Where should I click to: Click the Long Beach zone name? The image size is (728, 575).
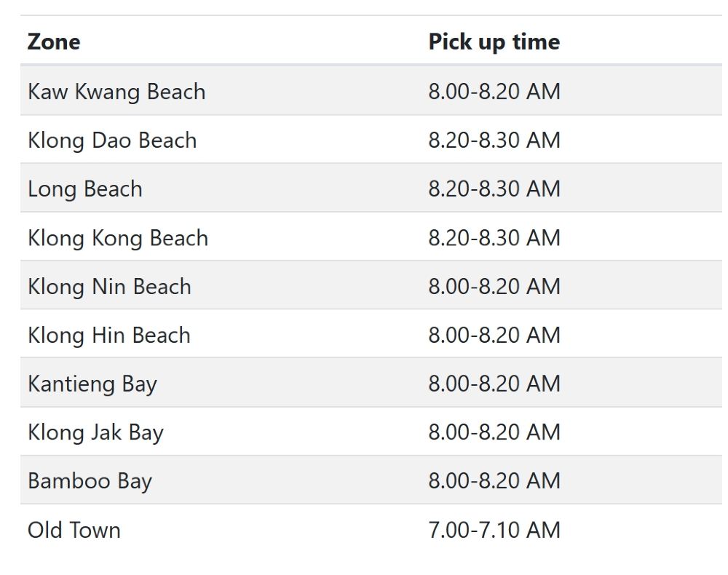click(x=85, y=189)
